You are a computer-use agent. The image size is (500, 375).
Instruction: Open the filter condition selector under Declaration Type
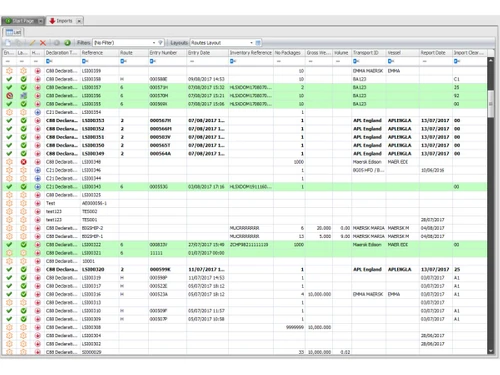pos(49,61)
